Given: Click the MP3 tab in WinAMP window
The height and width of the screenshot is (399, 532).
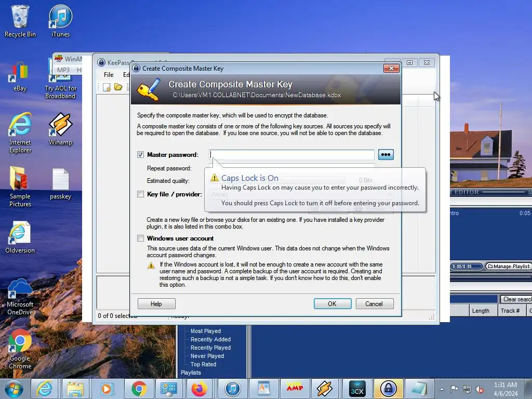Looking at the screenshot, I should pyautogui.click(x=63, y=70).
